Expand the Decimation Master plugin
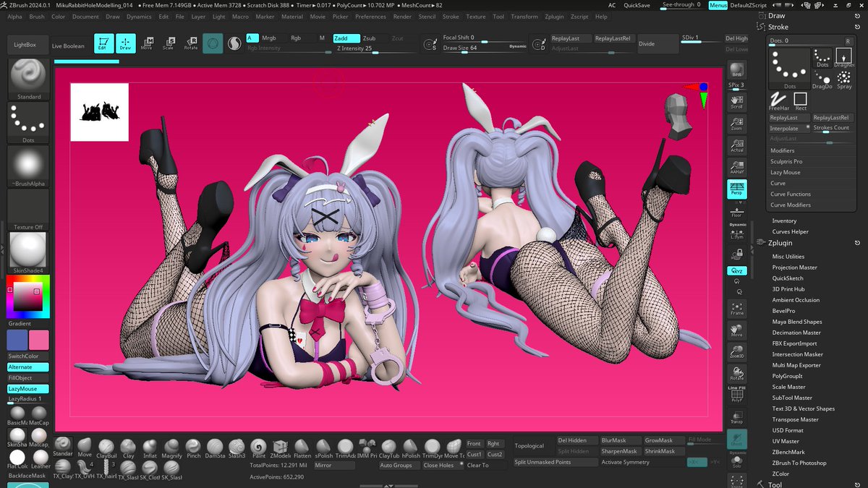This screenshot has width=868, height=488. [796, 333]
